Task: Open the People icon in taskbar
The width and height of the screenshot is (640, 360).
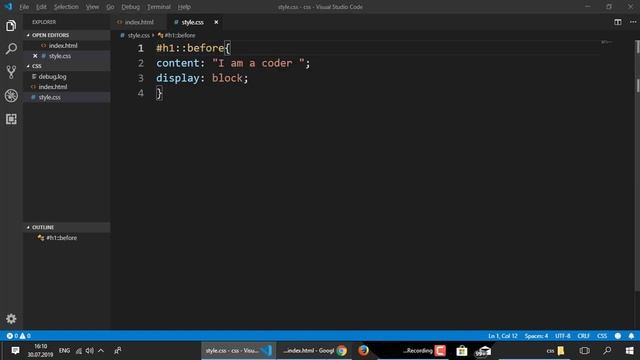Action: pos(118,351)
